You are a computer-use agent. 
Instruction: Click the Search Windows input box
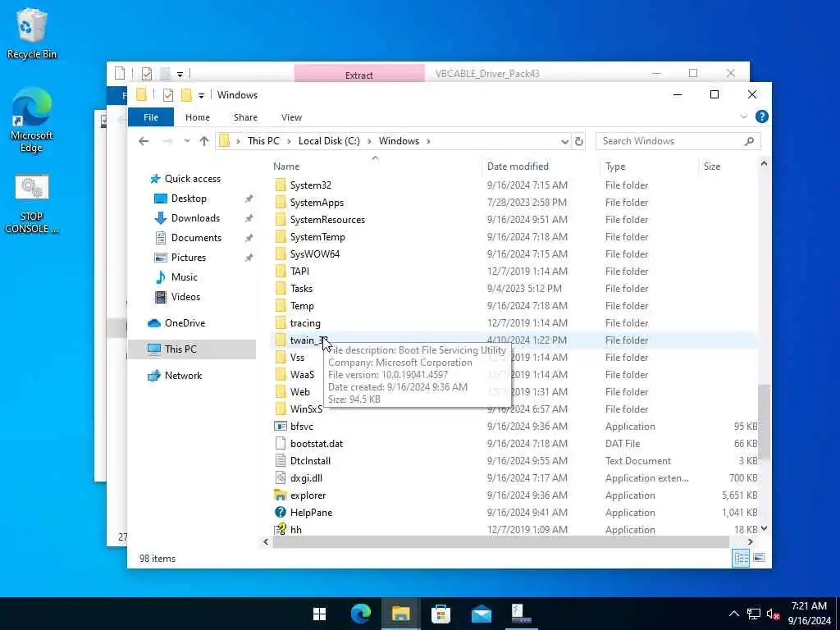677,141
